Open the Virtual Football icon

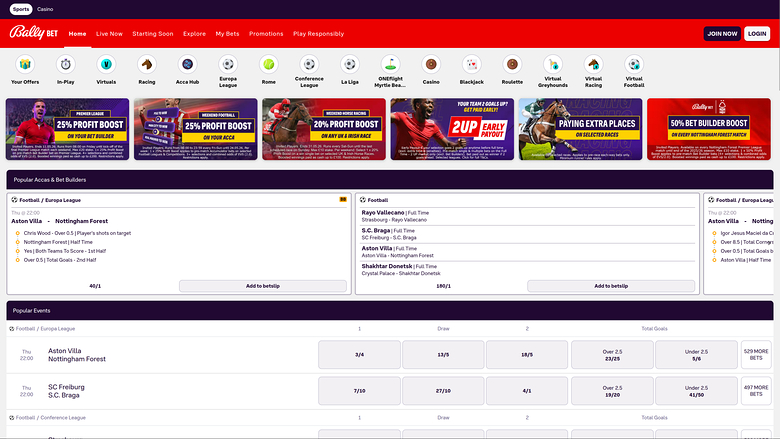[x=634, y=65]
